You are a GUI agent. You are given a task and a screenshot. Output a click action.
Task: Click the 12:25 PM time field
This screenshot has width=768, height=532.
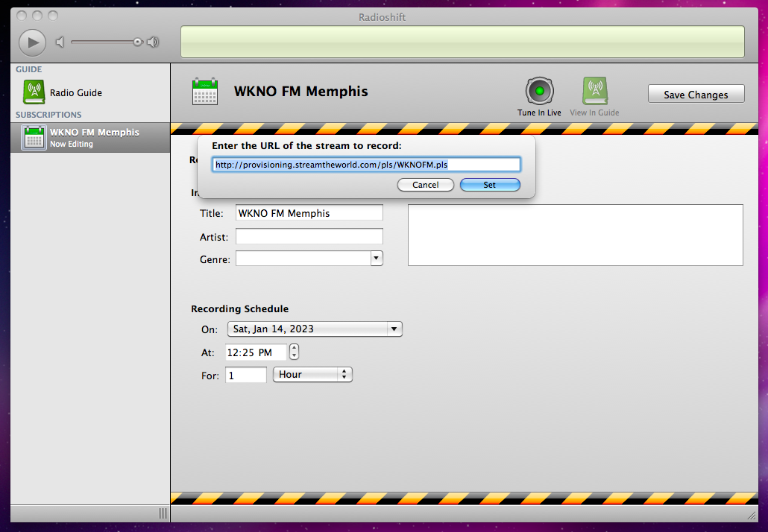tap(256, 352)
